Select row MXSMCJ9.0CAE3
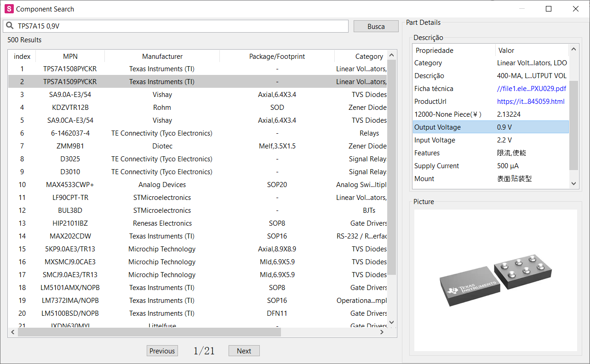The width and height of the screenshot is (590, 364). pos(198,262)
